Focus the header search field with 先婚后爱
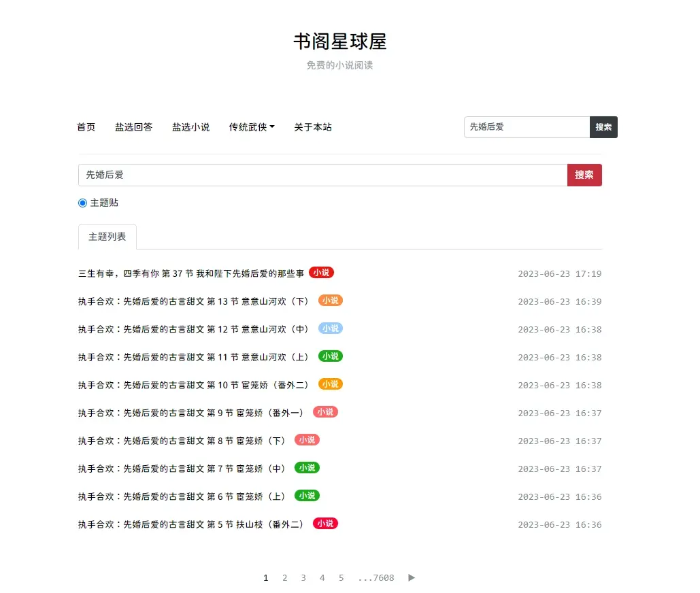 click(x=527, y=127)
